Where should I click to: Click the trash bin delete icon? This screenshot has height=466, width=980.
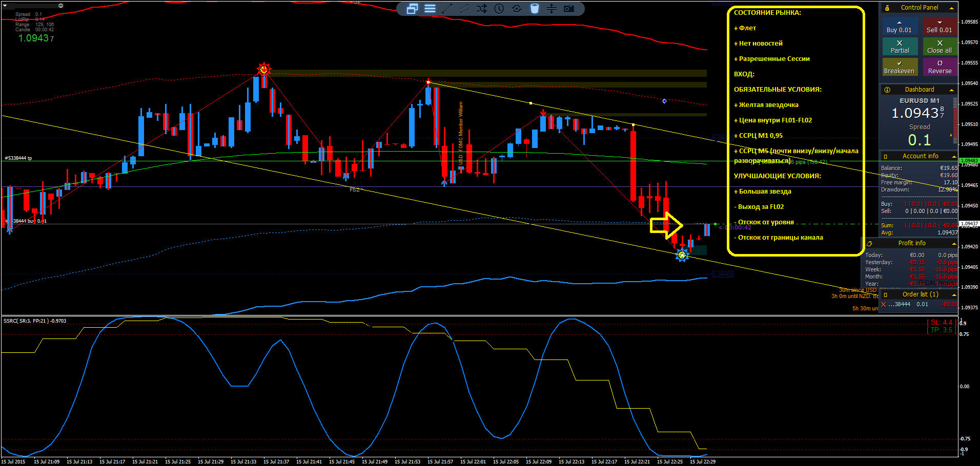[x=534, y=9]
